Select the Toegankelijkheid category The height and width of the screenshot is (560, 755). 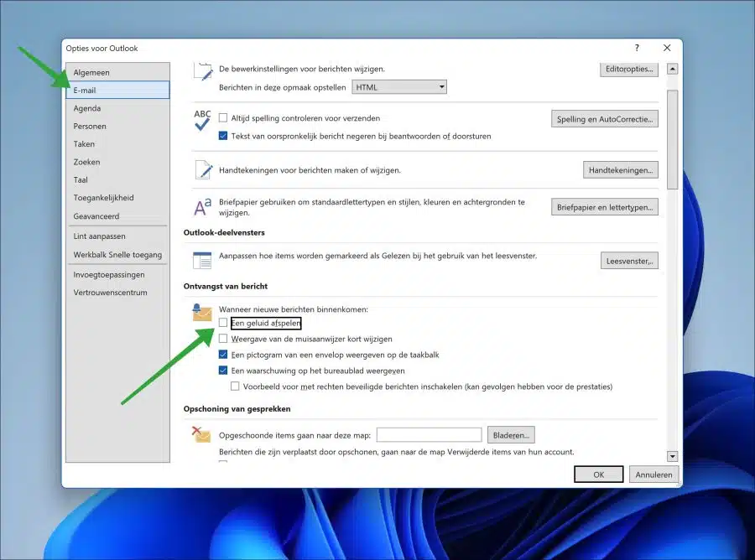[117, 198]
